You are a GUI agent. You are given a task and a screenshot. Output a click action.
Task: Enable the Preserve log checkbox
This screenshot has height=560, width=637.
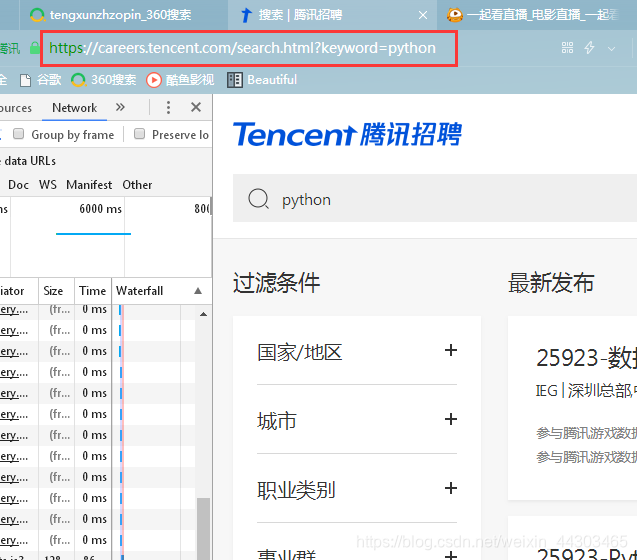point(139,134)
